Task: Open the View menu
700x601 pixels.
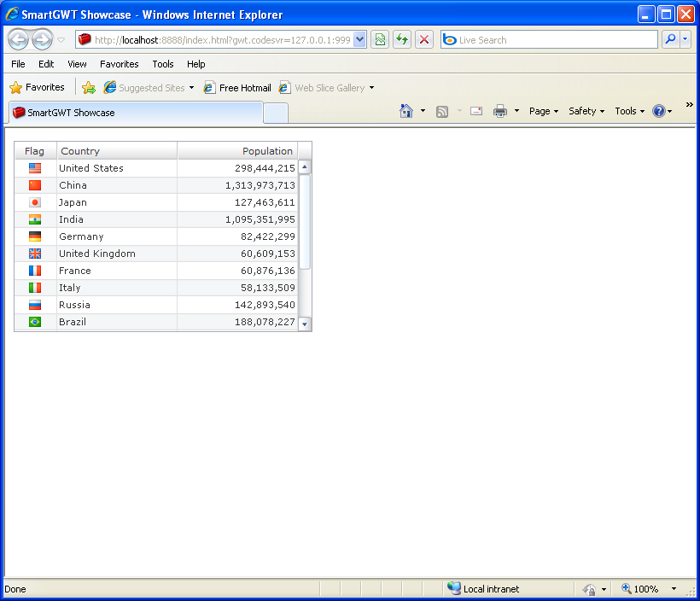Action: point(77,64)
